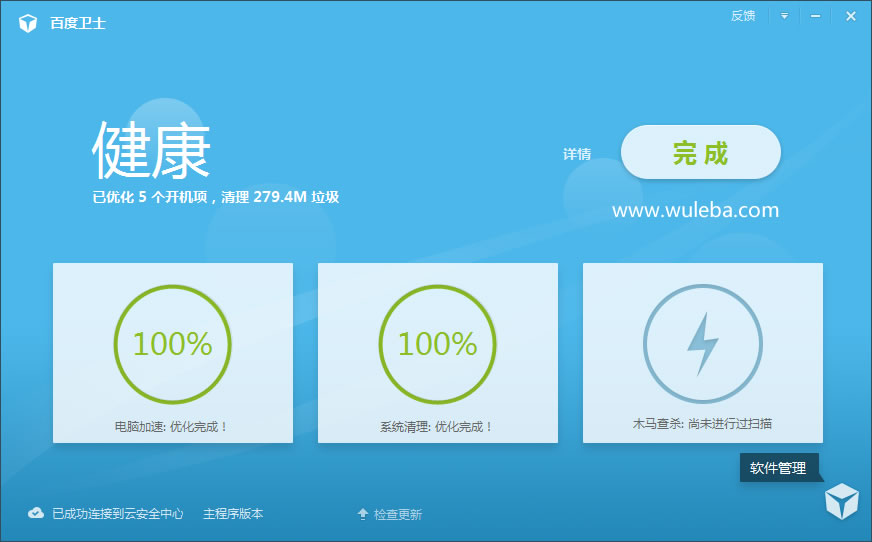This screenshot has width=872, height=542.
Task: Click the 主程序版本 text
Action: point(233,514)
